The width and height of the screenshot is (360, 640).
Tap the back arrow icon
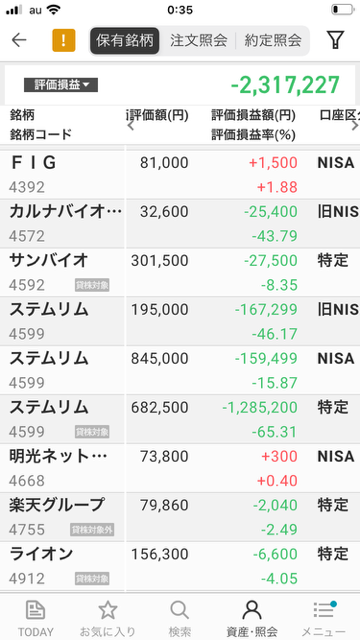(19, 40)
